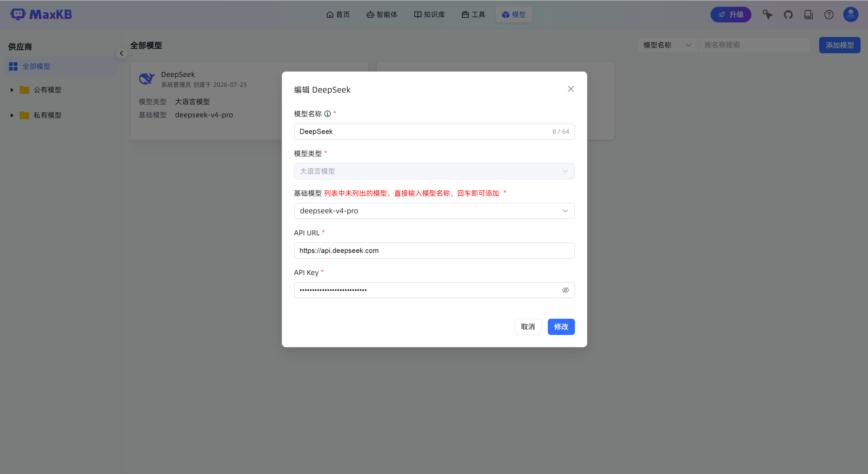
Task: Click the 添加模型 button
Action: pos(840,45)
